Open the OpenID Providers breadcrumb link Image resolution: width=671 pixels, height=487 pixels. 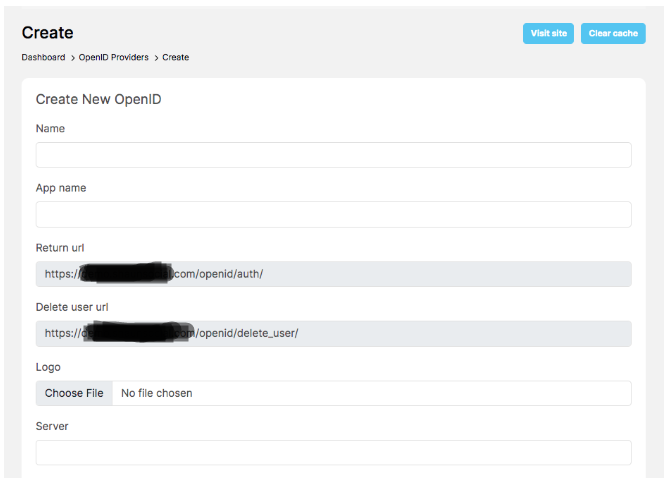115,57
